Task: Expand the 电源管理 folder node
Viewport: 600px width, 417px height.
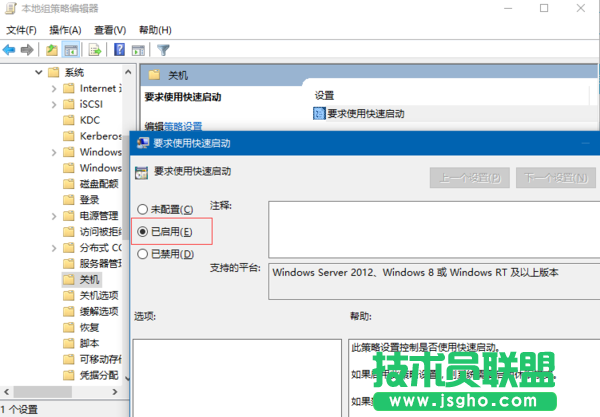Action: point(55,215)
